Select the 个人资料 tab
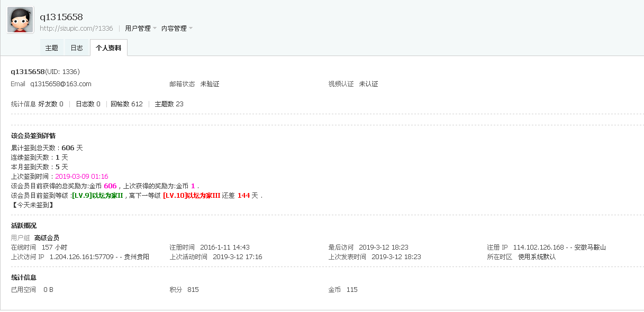644x312 pixels. [108, 48]
